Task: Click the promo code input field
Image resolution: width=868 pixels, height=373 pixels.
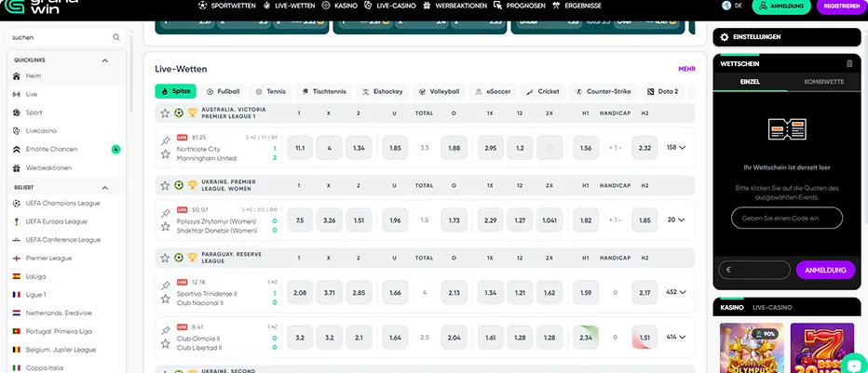Action: 787,219
